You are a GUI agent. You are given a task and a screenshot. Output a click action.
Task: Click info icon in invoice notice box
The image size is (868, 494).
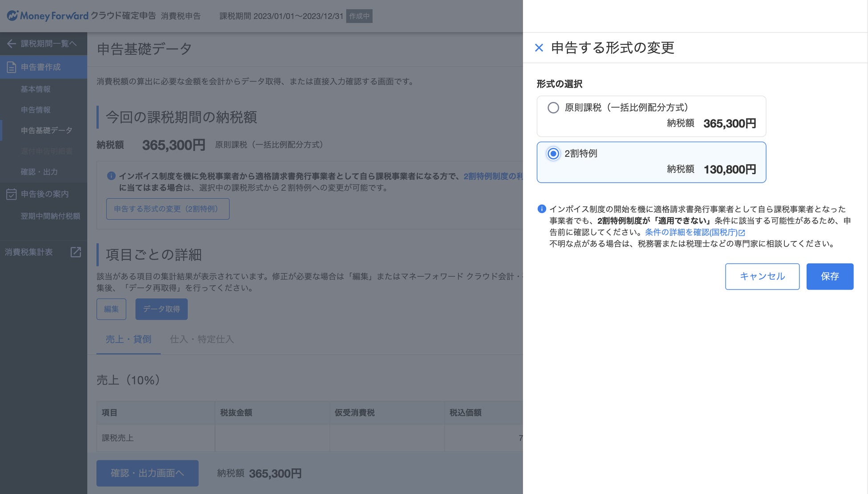pos(111,176)
